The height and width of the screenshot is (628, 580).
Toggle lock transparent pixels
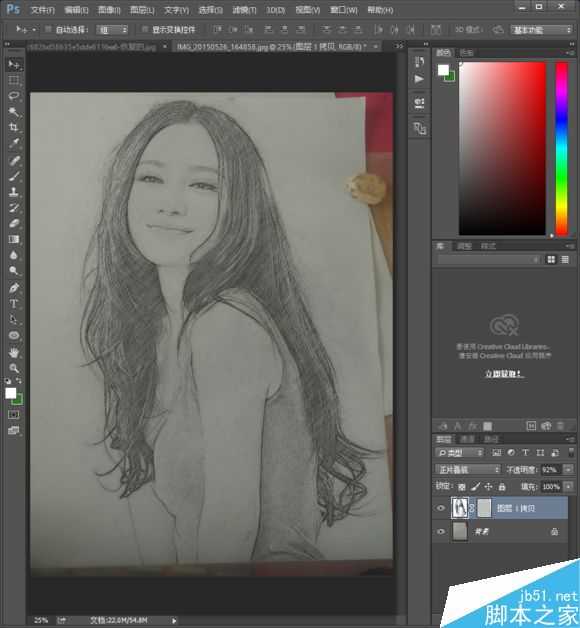pyautogui.click(x=461, y=487)
